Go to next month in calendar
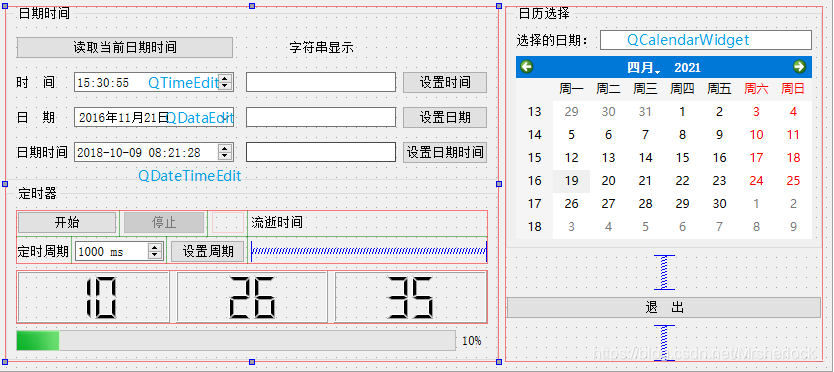The height and width of the screenshot is (372, 834). point(799,67)
